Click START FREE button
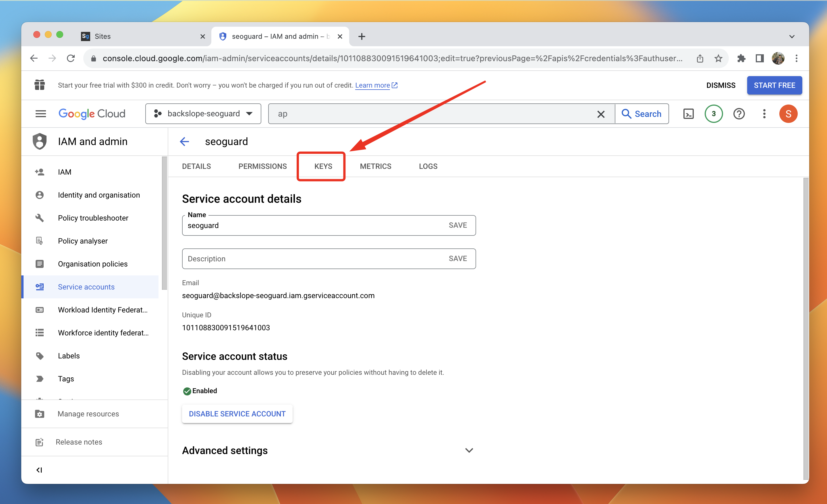 tap(774, 85)
